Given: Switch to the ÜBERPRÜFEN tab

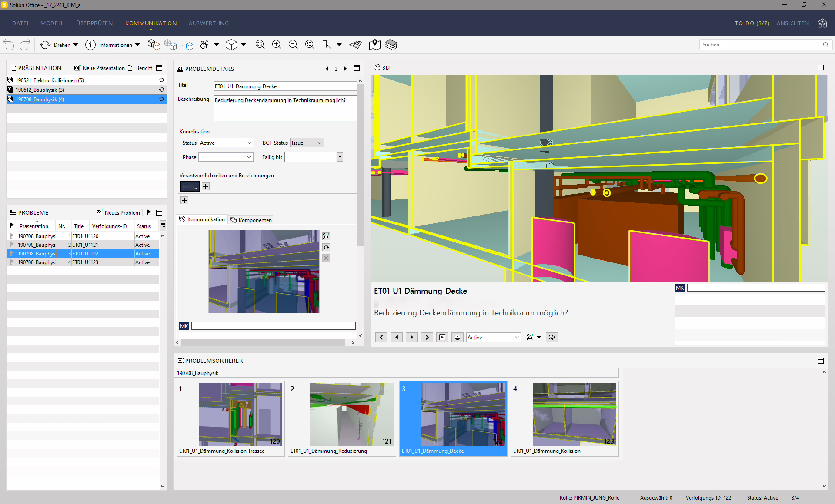Looking at the screenshot, I should tap(94, 23).
